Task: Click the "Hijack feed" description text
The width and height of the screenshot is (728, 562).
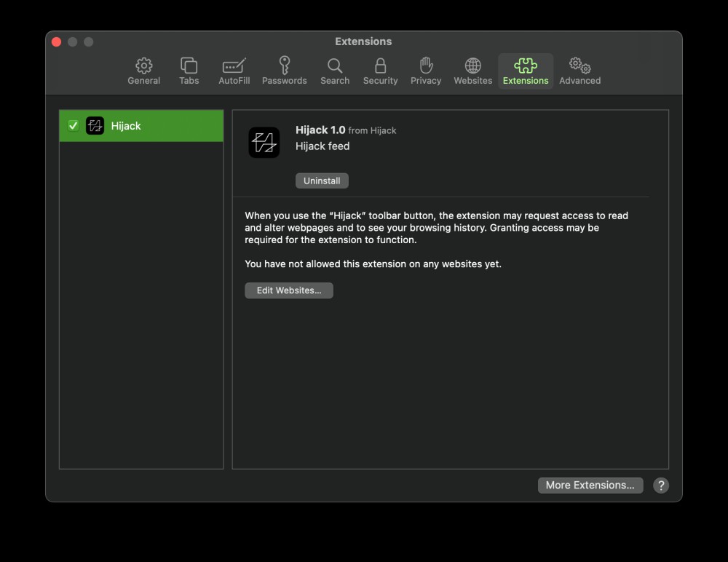Action: (x=323, y=146)
